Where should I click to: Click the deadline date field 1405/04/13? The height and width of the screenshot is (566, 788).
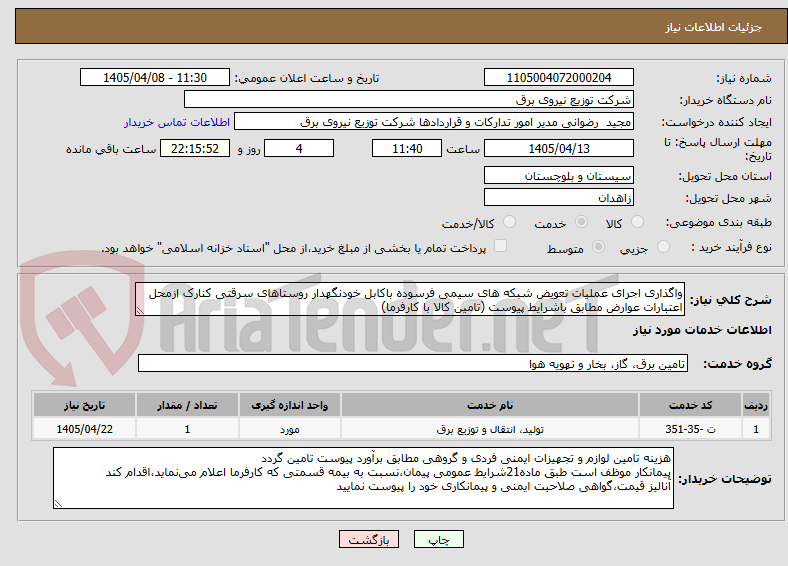[558, 148]
